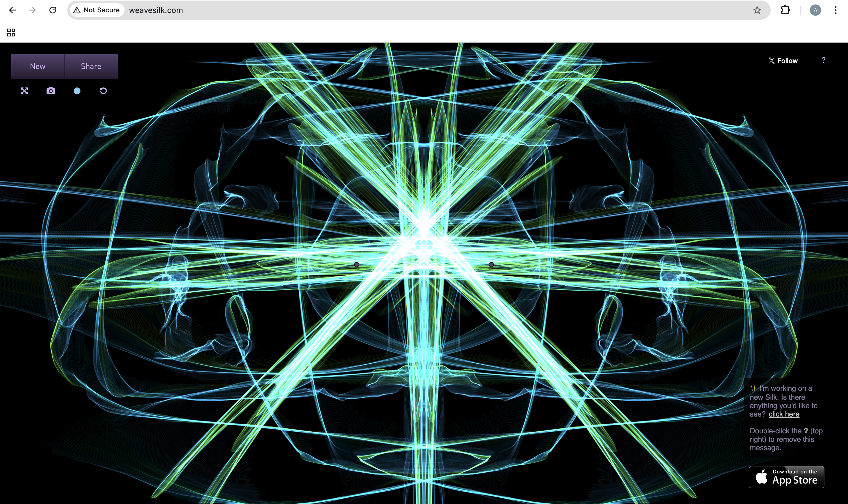This screenshot has width=848, height=504.
Task: Click the tab apps grid icon
Action: click(11, 33)
